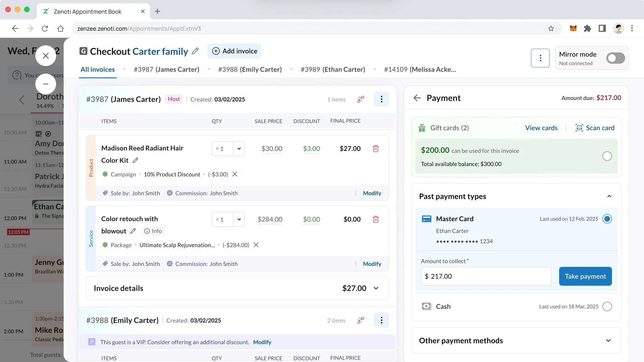Image resolution: width=644 pixels, height=362 pixels.
Task: Delete the Madison Reed Color Kit item
Action: (x=376, y=149)
